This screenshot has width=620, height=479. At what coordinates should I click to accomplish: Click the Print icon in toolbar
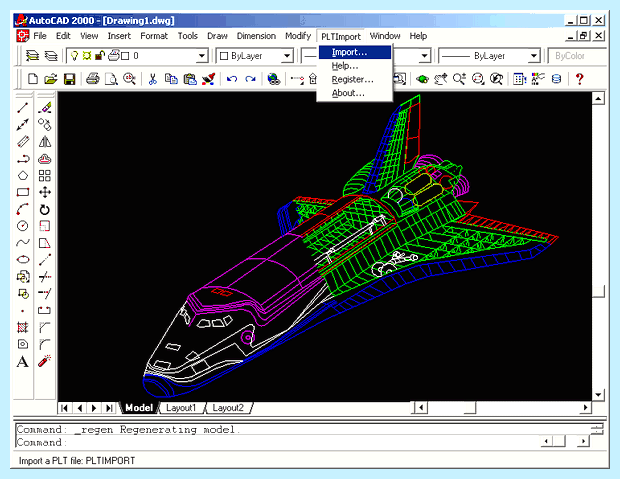93,79
